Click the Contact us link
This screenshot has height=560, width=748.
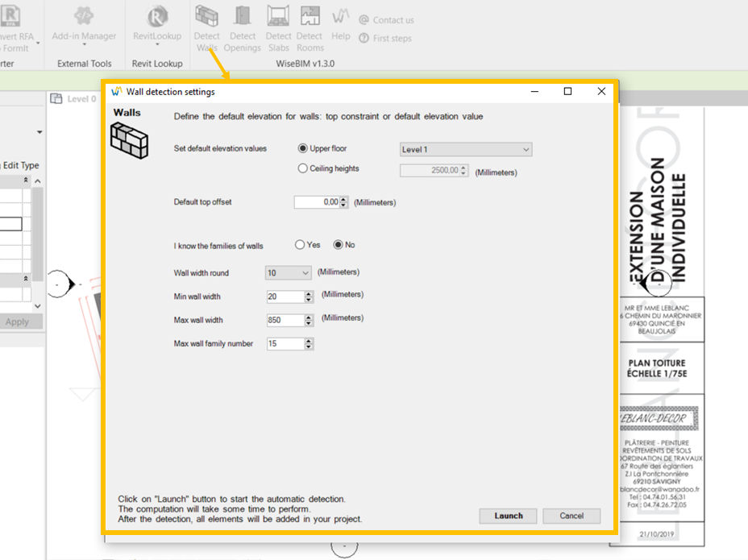coord(386,20)
